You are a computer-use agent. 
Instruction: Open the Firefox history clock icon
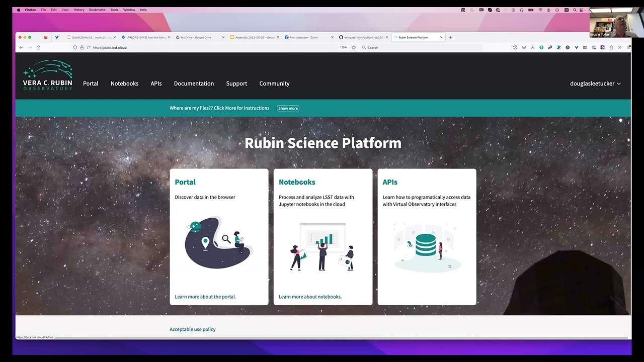(x=515, y=47)
